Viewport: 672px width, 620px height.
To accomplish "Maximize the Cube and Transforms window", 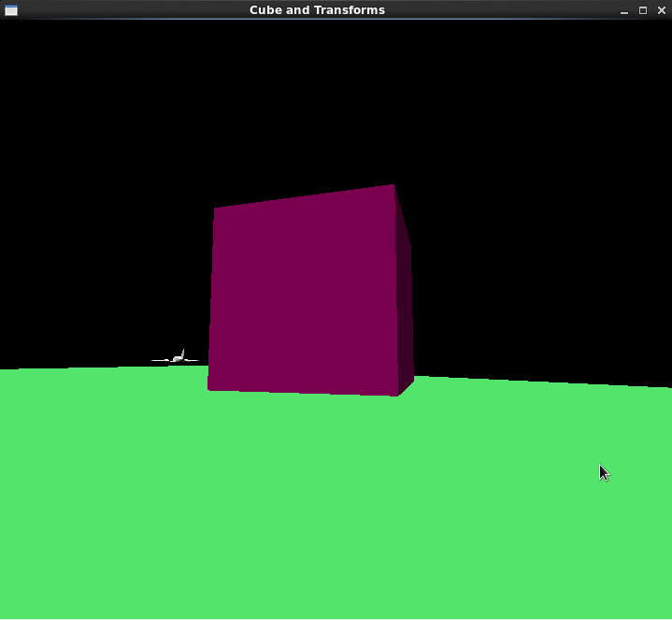I will pos(643,10).
